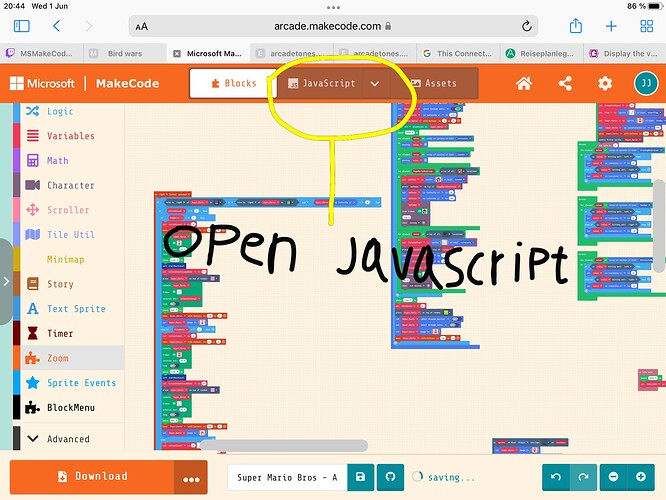Zoom out the workspace minus button
Screen dimensions: 666x500
[x=613, y=477]
